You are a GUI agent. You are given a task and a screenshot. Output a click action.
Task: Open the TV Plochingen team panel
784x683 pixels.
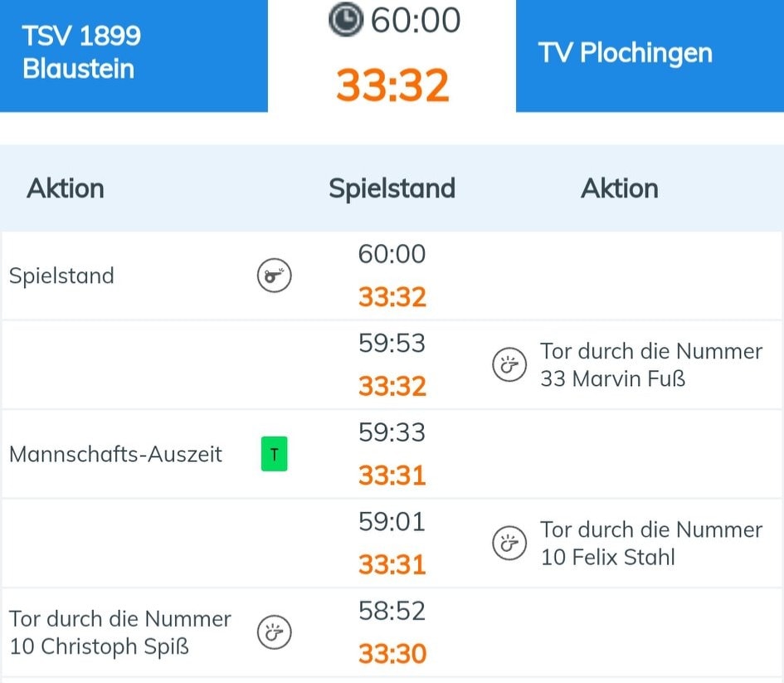650,55
